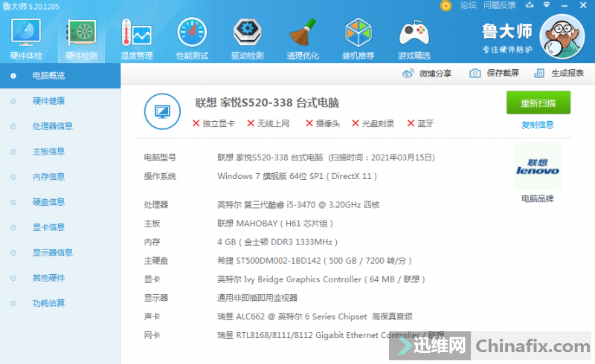Image resolution: width=595 pixels, height=364 pixels.
Task: Open the title bar dropdown menu arrow
Action: coord(547,5)
